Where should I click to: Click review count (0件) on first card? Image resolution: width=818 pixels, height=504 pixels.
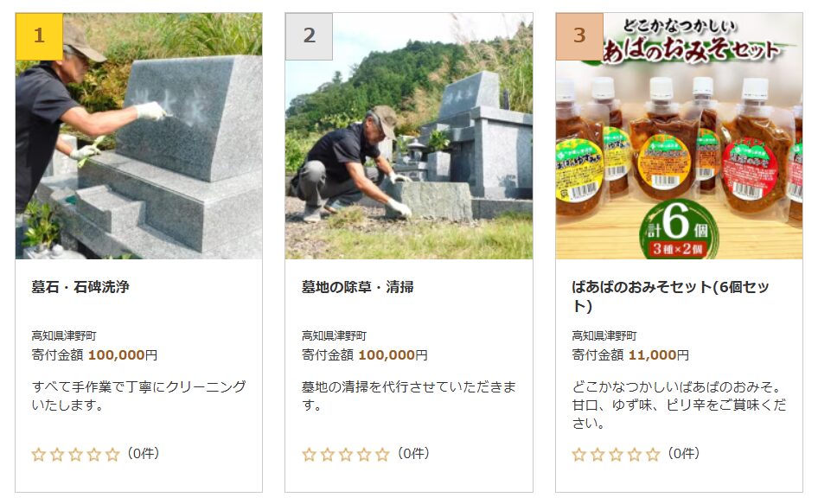pos(144,453)
